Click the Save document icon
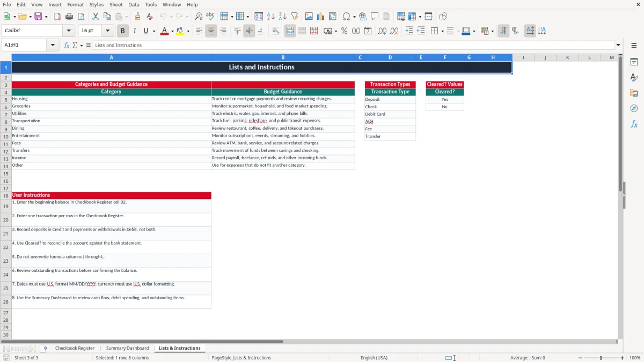 coord(38,17)
